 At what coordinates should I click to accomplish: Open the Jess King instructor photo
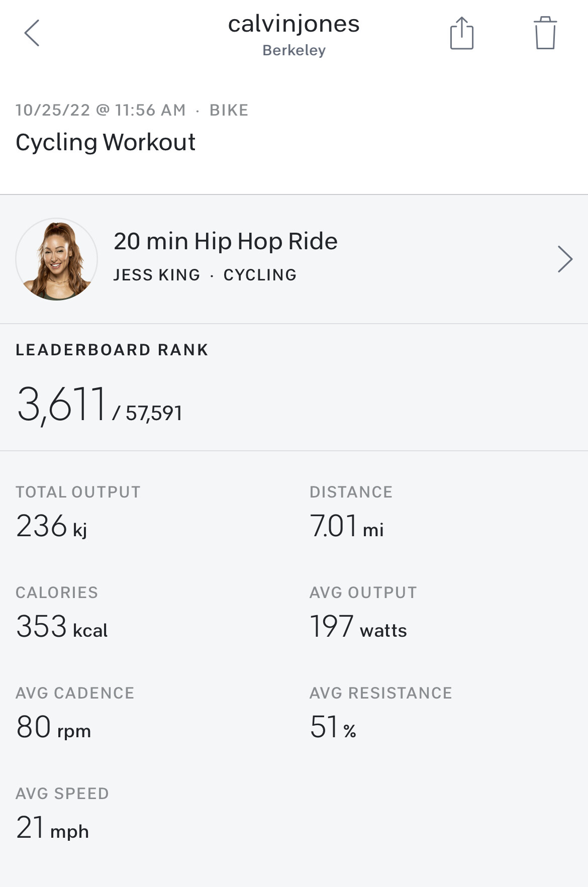pos(57,259)
